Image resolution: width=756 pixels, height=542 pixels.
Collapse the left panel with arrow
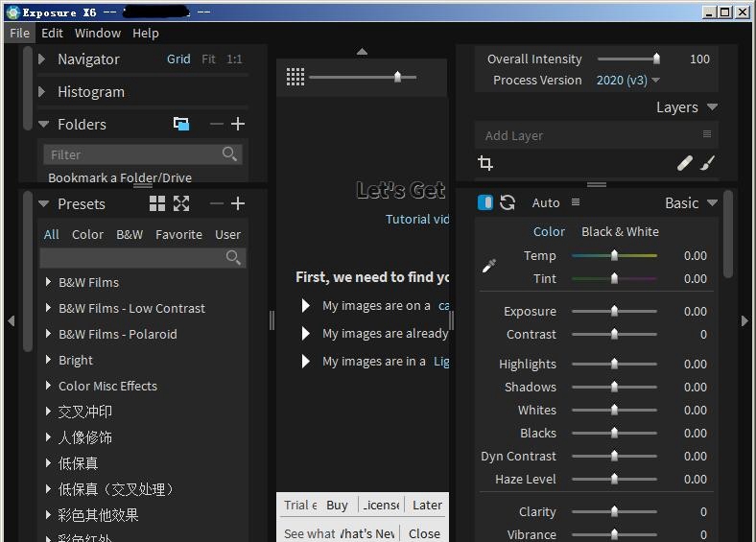(x=12, y=320)
